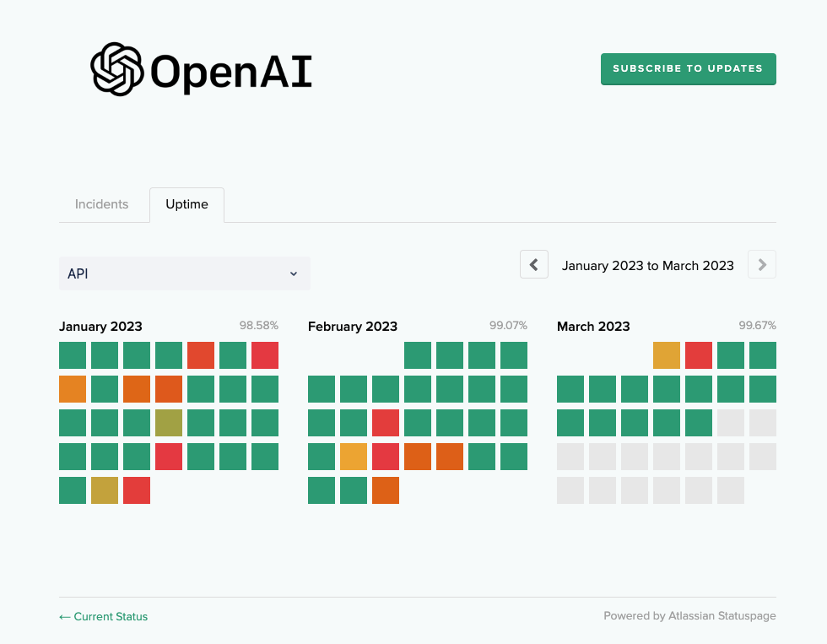Switch to the Incidents tab

pyautogui.click(x=101, y=204)
